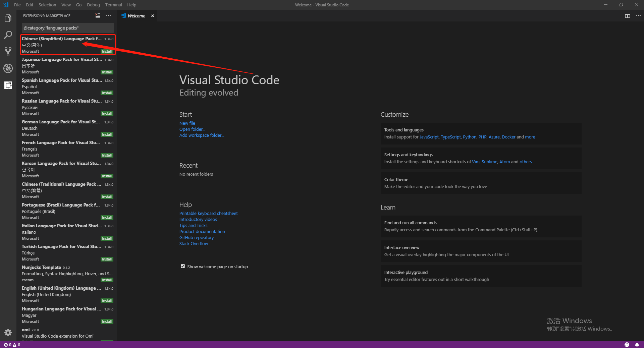This screenshot has height=348, width=644.
Task: Click Sublime keybindings link
Action: coord(489,162)
